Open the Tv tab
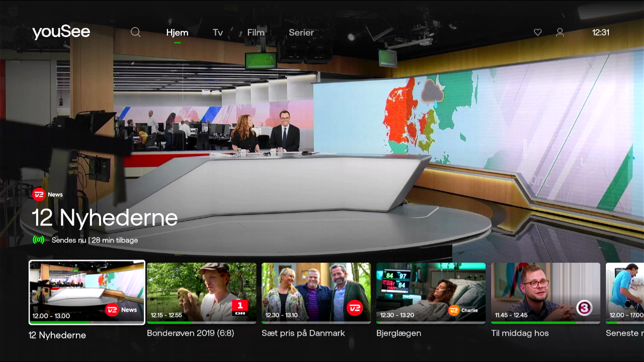 [x=218, y=33]
